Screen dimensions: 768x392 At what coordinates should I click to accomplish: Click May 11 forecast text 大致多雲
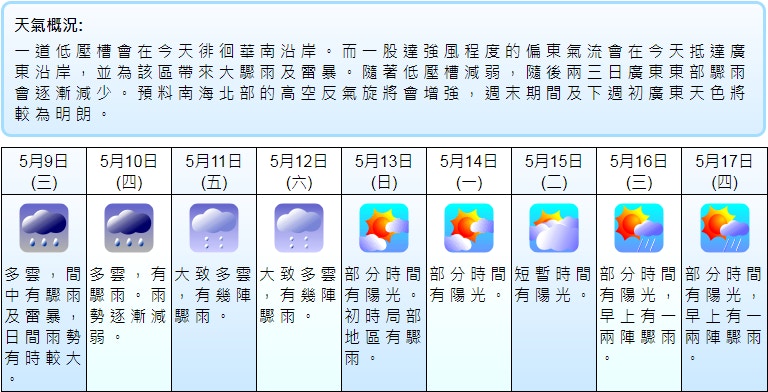click(214, 274)
